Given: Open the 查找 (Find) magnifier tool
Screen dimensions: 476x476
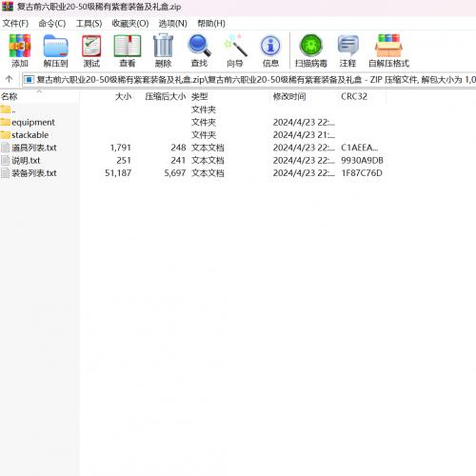Looking at the screenshot, I should pyautogui.click(x=199, y=50).
